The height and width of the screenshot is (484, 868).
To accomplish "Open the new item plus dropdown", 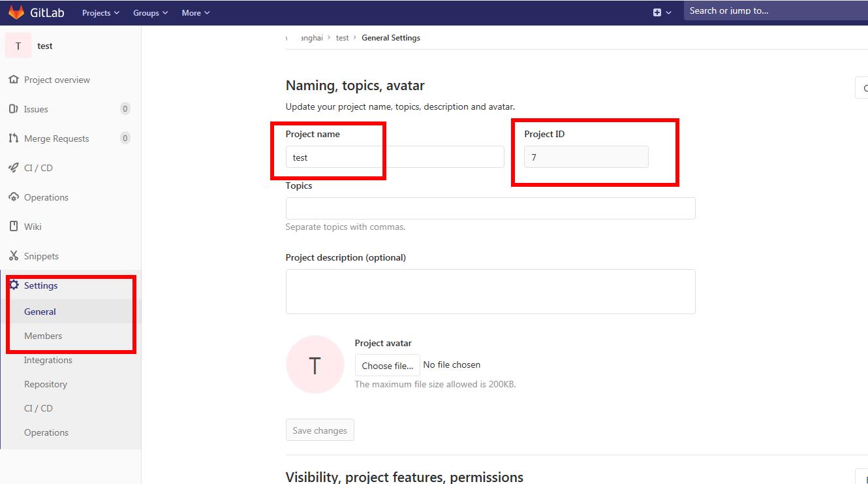I will (662, 11).
